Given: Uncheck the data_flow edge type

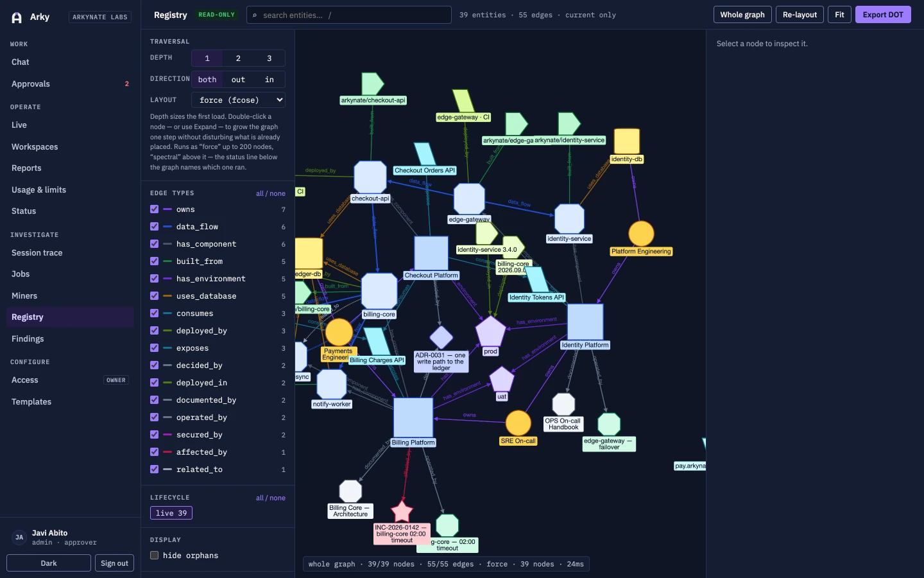Looking at the screenshot, I should point(154,227).
